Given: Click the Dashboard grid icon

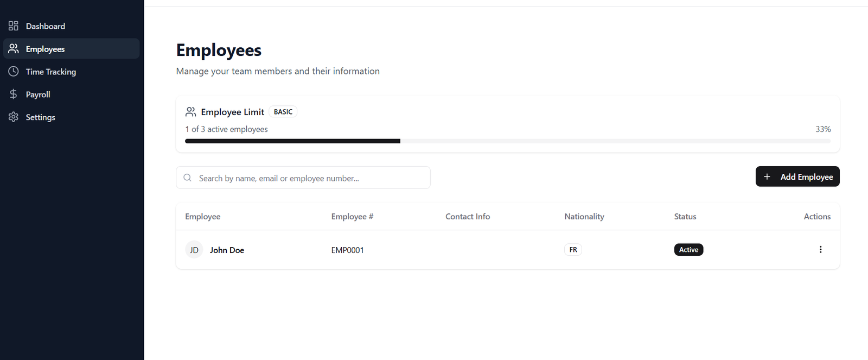Looking at the screenshot, I should coord(14,26).
